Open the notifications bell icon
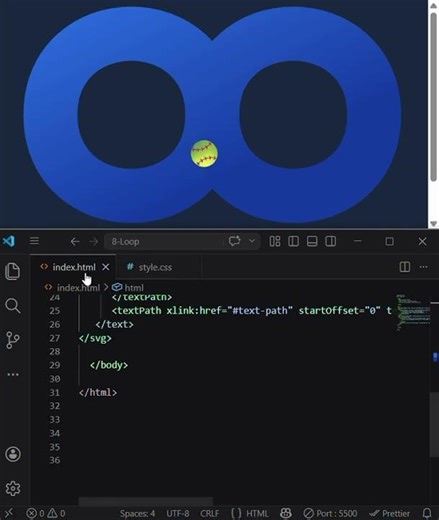The image size is (439, 520). (x=427, y=513)
